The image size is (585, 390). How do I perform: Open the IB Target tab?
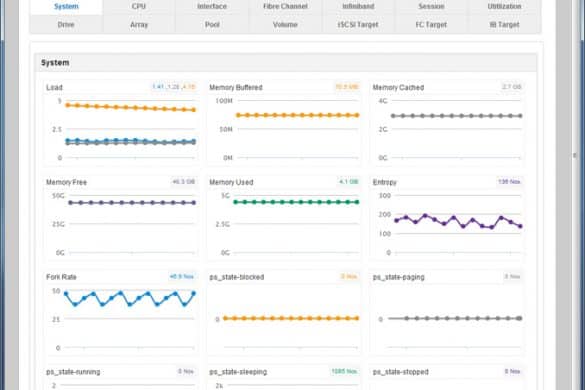click(x=504, y=25)
